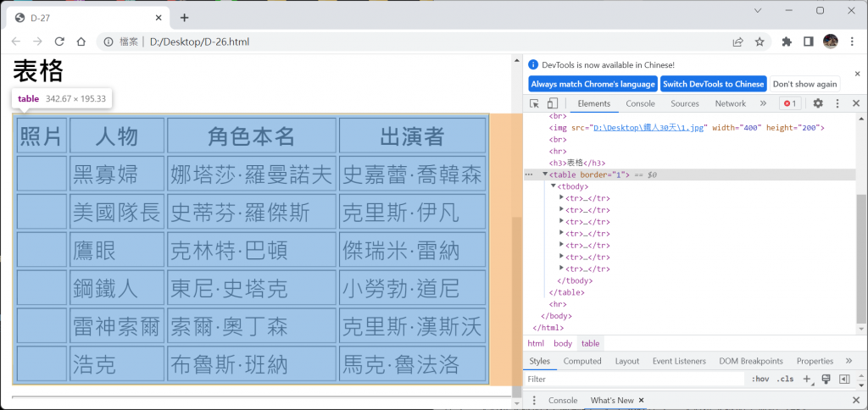Open the profile avatar menu
This screenshot has height=410, width=868.
pos(831,42)
